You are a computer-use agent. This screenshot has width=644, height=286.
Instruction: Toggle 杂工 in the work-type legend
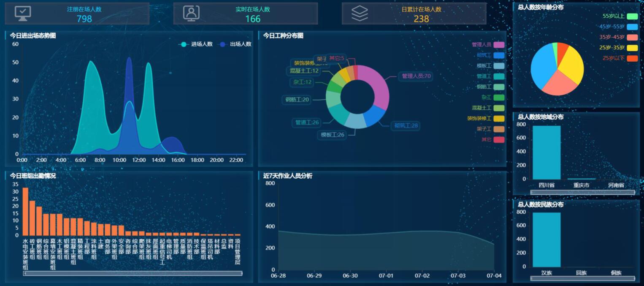pyautogui.click(x=492, y=98)
